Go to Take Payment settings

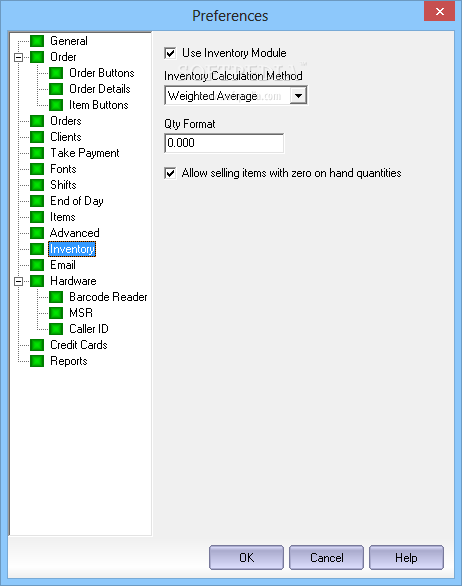point(85,153)
